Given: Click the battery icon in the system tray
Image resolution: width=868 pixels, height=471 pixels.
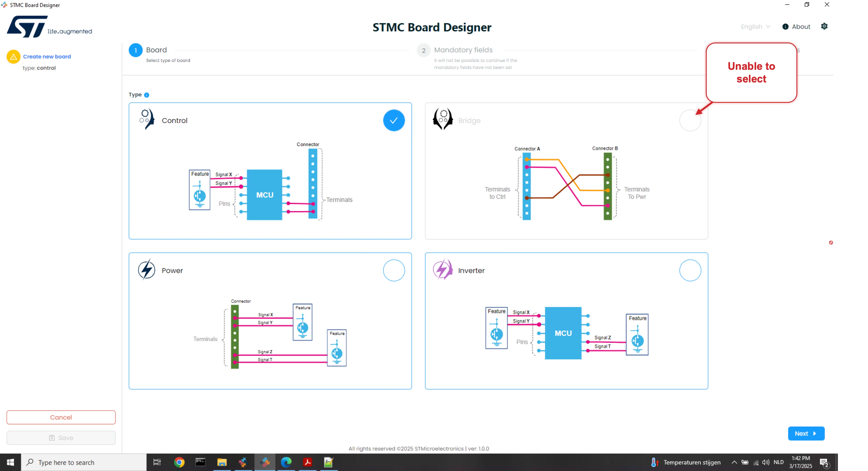Looking at the screenshot, I should pos(745,462).
